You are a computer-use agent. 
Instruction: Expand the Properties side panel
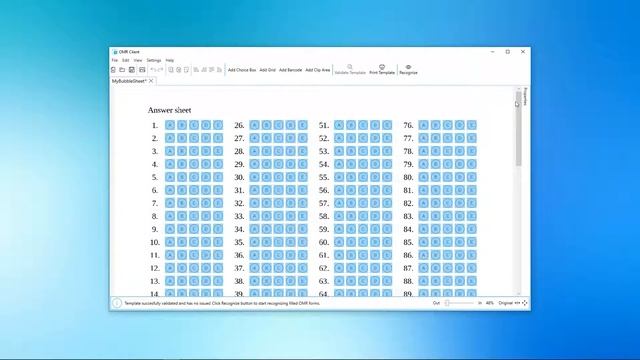(526, 97)
